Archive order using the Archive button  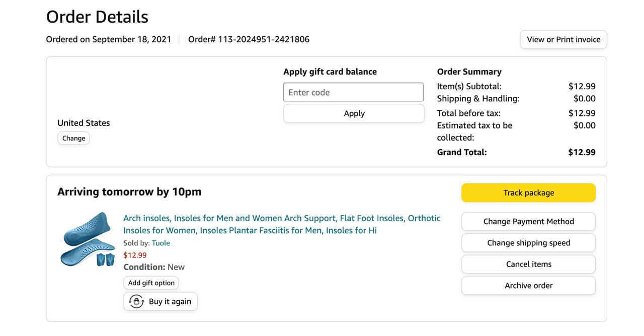pos(528,285)
